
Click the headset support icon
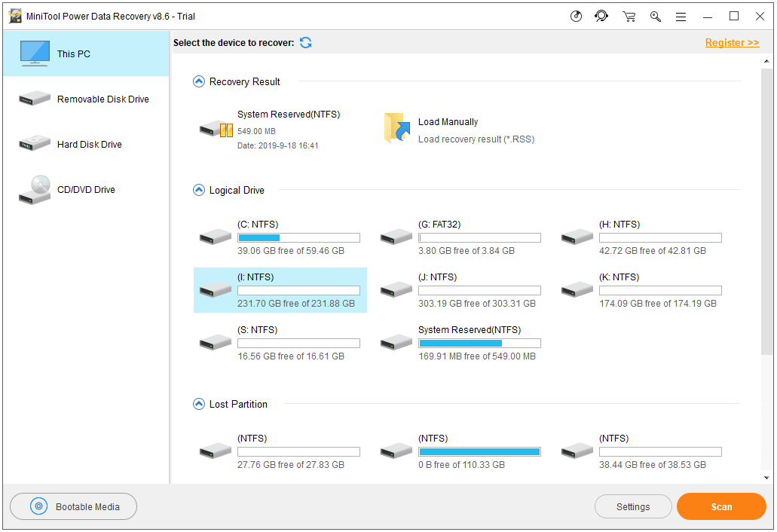point(601,16)
